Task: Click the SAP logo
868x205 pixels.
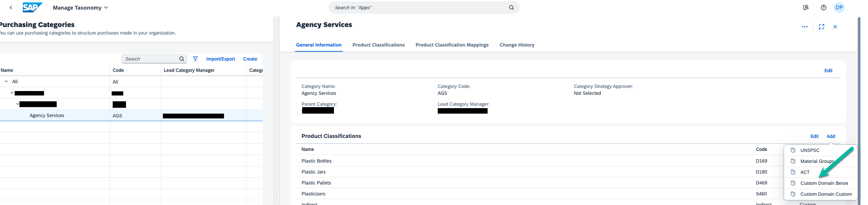Action: click(32, 8)
